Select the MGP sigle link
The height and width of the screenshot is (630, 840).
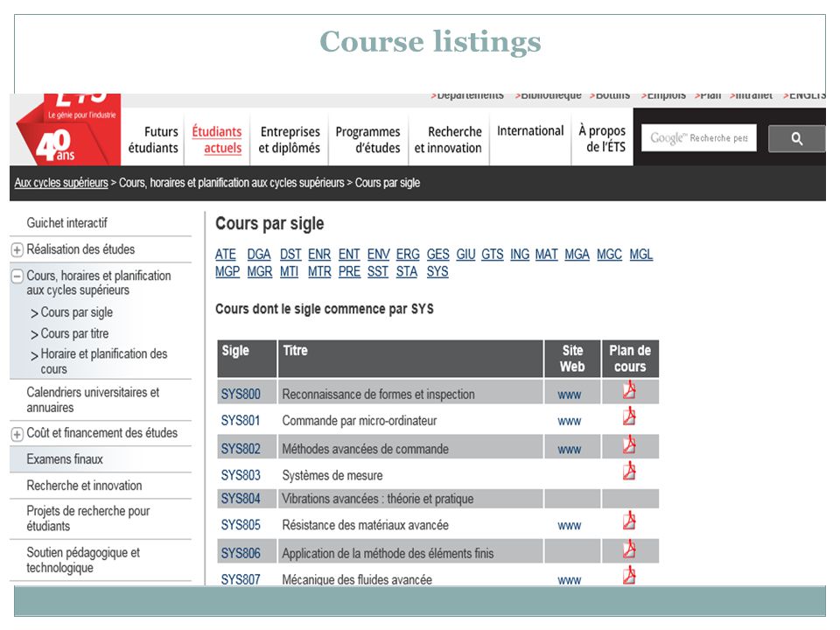[227, 271]
